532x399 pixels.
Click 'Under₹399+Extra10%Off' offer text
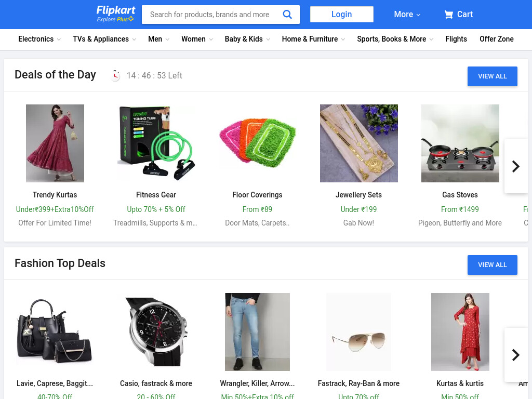55,209
